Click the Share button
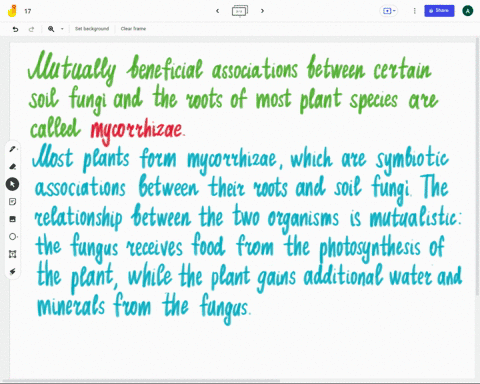The image size is (480, 384). pos(439,11)
